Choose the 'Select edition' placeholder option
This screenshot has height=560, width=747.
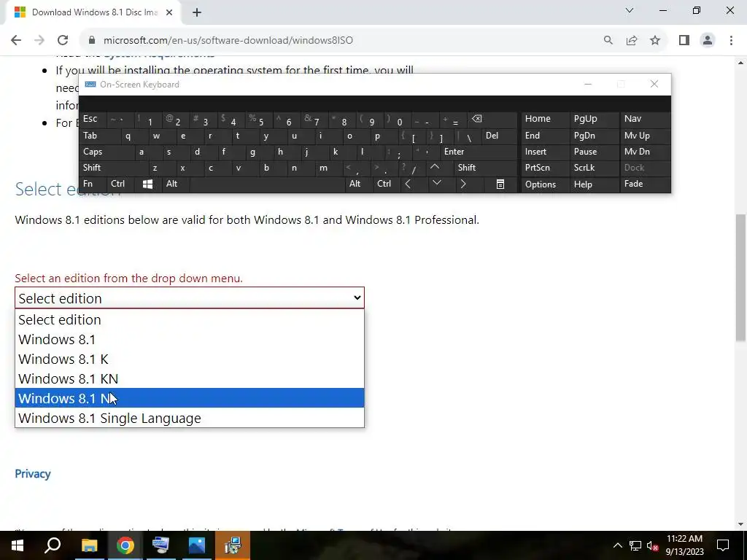tap(190, 319)
